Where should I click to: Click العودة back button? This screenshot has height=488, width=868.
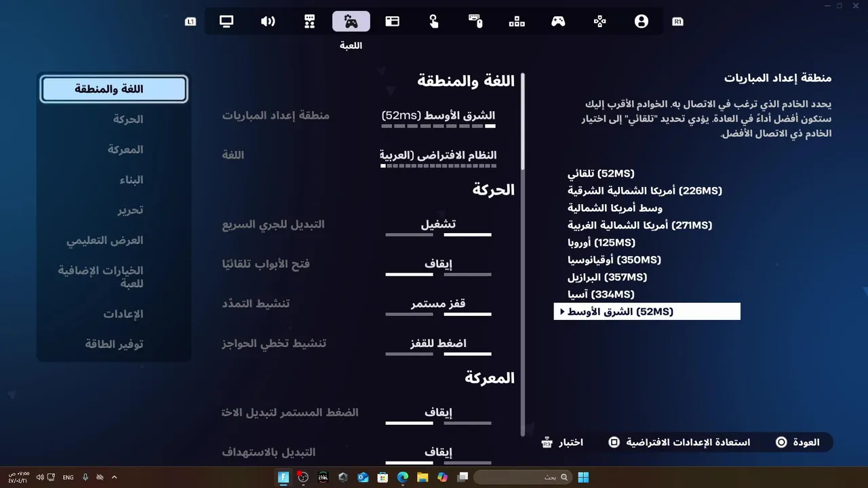tap(798, 442)
